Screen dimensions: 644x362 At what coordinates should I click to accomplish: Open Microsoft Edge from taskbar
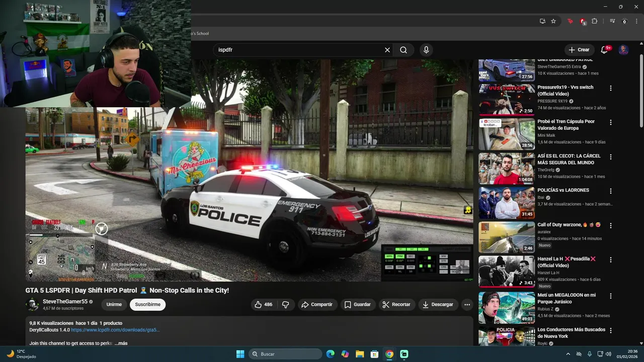pos(330,354)
